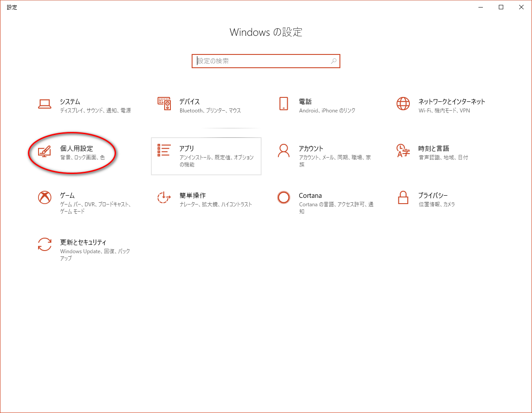Click the ゲーム Xbox icon
Viewport: 532px width, 413px height.
45,197
